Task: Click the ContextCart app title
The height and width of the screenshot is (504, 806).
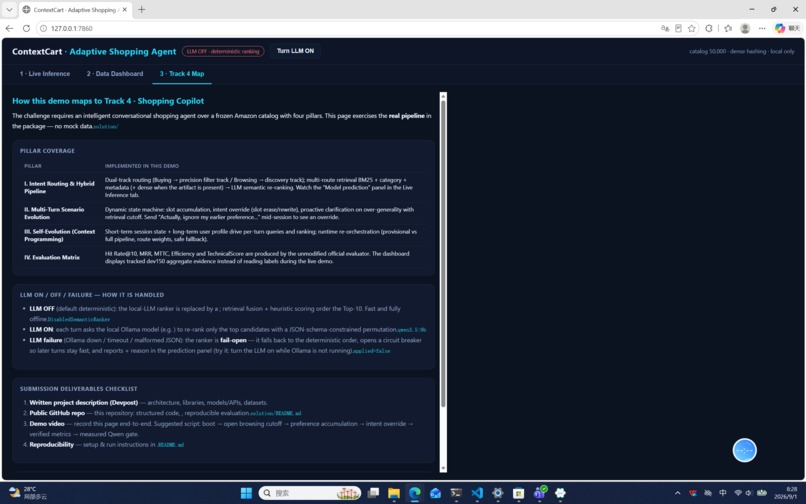Action: pos(94,51)
